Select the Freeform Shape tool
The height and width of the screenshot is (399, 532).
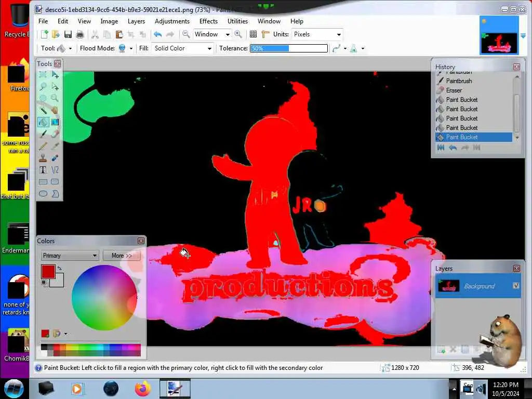(55, 194)
